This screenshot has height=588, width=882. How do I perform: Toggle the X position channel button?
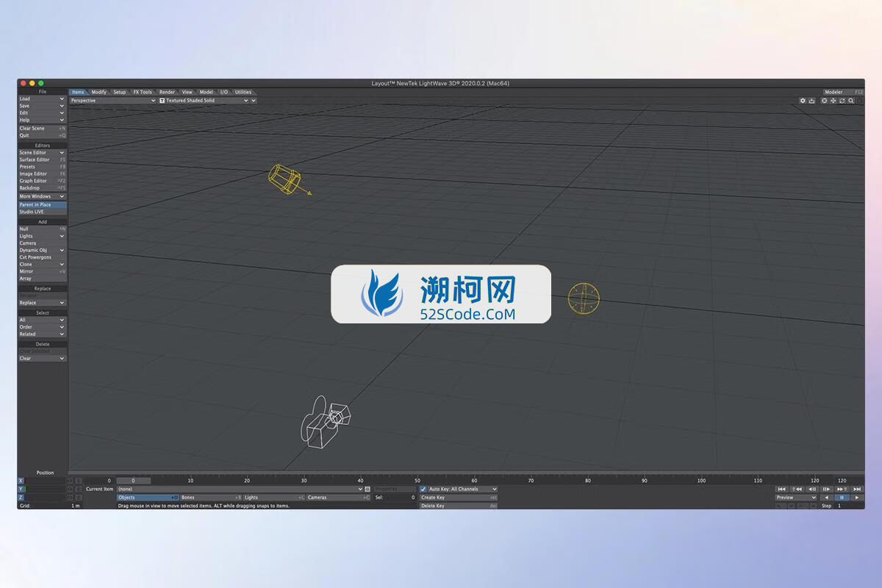tap(21, 481)
